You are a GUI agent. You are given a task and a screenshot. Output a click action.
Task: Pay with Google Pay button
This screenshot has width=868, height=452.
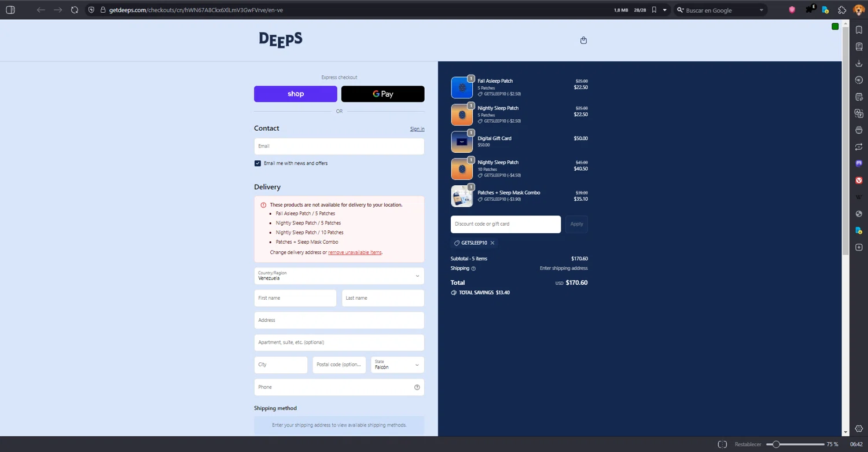tap(383, 94)
